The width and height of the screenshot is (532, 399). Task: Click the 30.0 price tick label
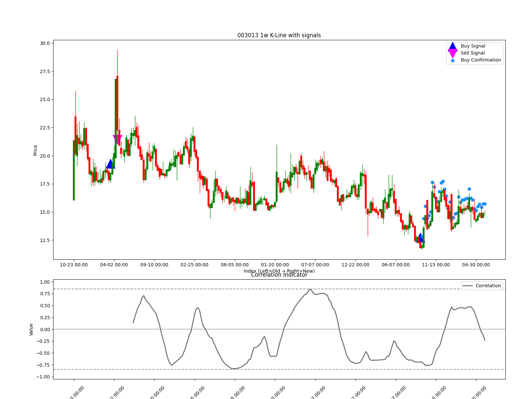pyautogui.click(x=45, y=43)
